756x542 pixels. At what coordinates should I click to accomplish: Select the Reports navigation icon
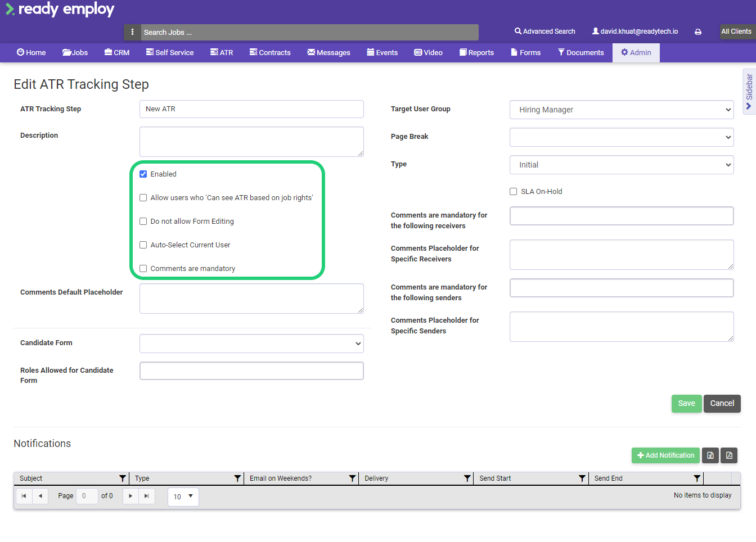pyautogui.click(x=476, y=52)
